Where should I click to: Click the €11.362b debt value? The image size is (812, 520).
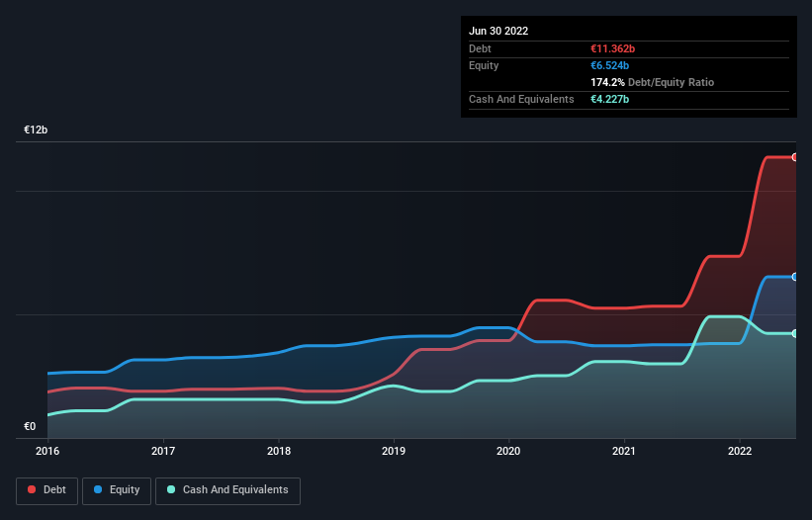pos(612,48)
